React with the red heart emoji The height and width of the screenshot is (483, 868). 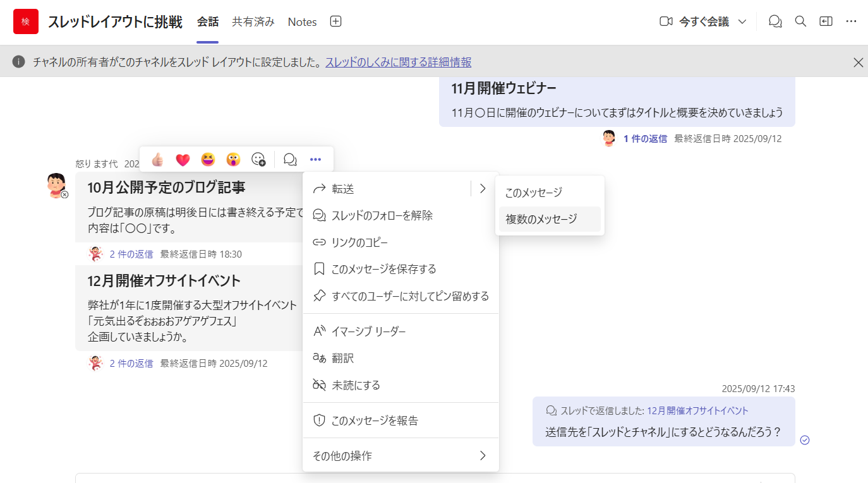click(183, 160)
